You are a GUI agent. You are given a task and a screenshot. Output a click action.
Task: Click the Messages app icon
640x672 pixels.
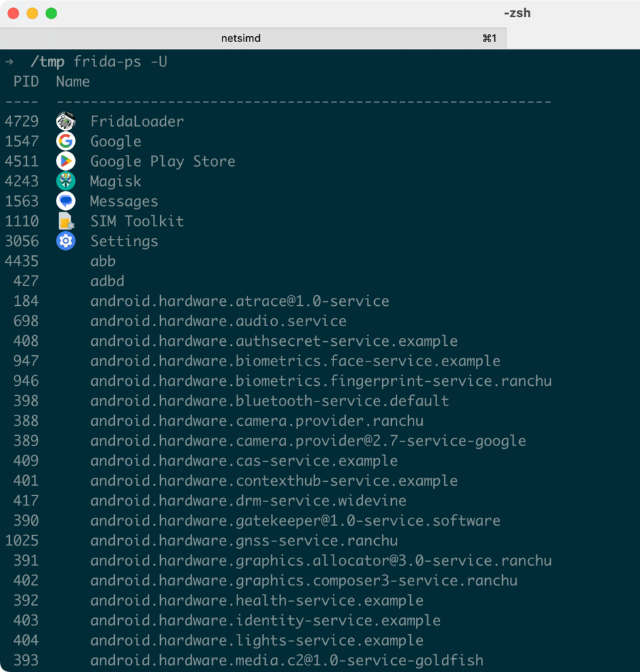66,201
